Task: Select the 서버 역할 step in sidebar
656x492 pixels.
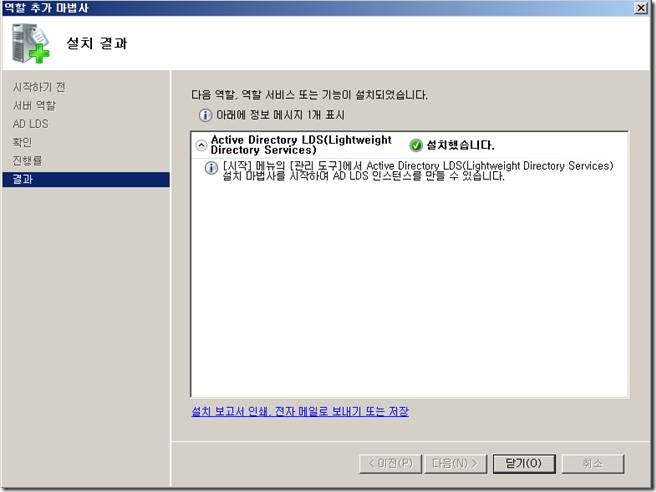Action: coord(34,105)
